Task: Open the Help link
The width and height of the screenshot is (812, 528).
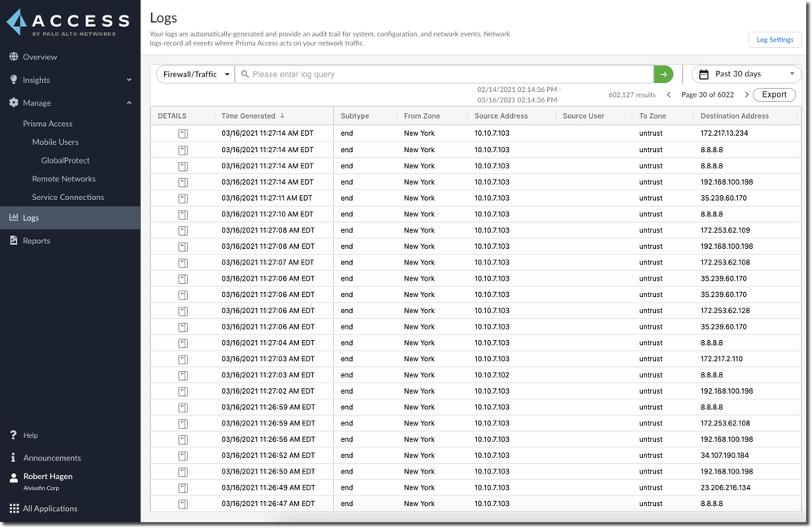Action: coord(31,435)
